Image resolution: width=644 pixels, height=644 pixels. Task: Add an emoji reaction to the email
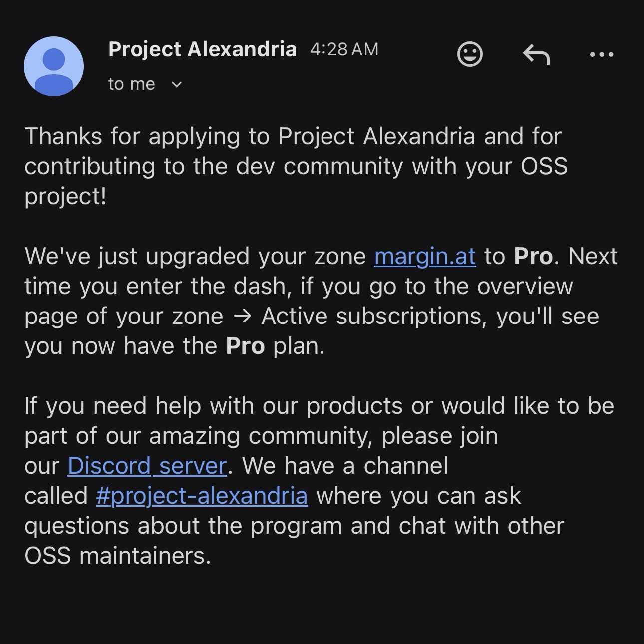470,54
